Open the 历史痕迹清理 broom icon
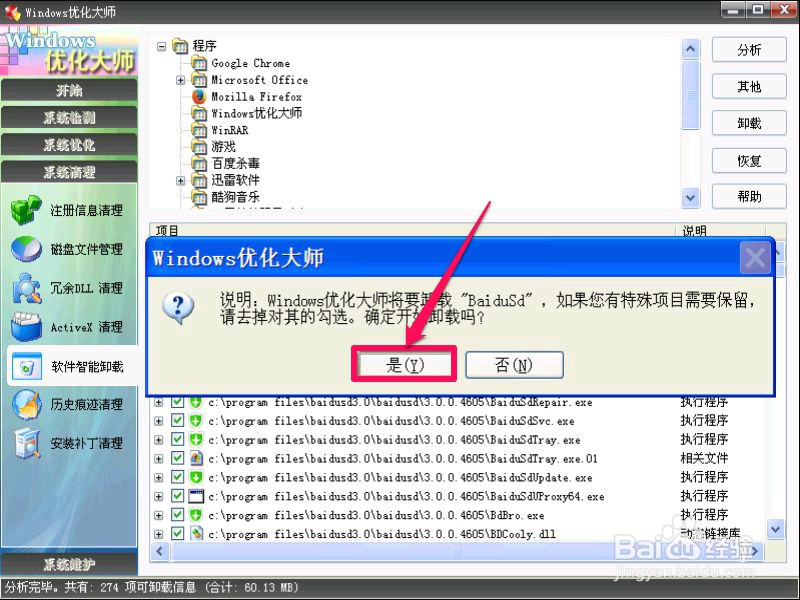 point(27,405)
